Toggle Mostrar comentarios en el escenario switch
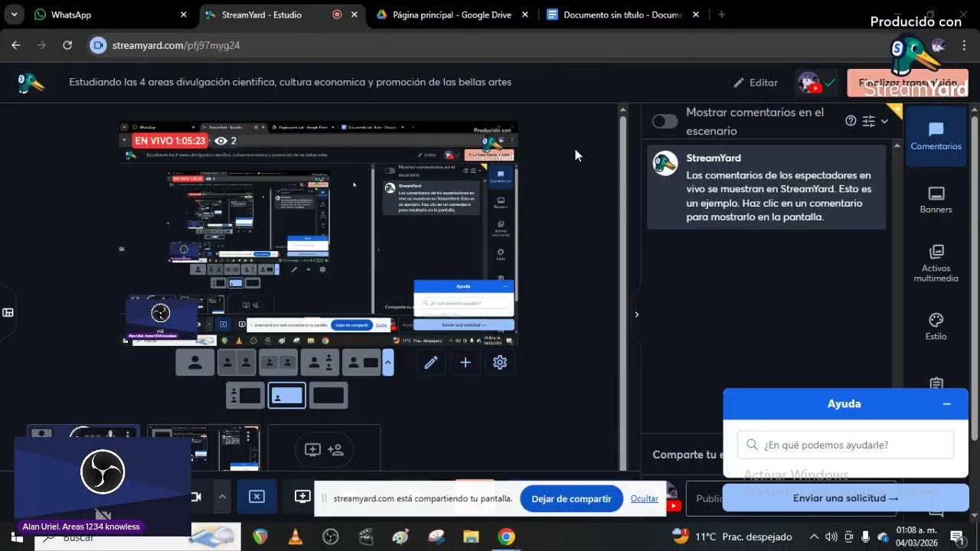The image size is (980, 551). pos(665,121)
